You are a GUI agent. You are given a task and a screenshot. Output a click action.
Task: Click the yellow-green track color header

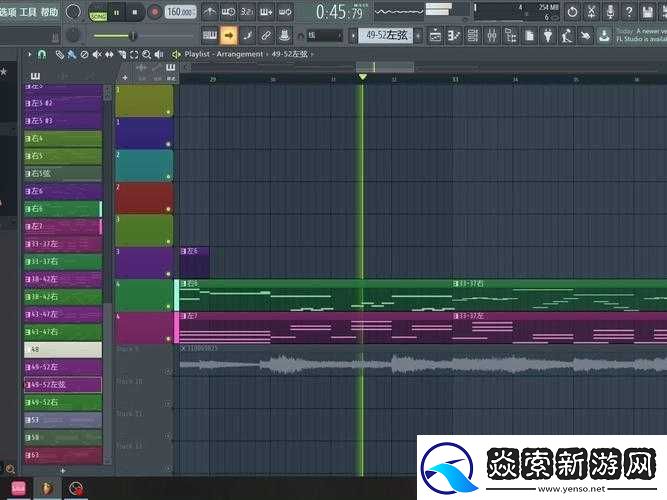click(x=144, y=100)
